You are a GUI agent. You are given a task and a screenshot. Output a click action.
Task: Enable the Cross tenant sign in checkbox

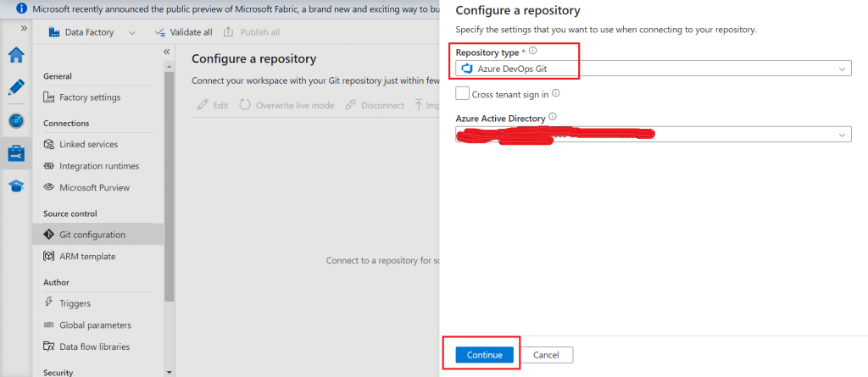point(462,94)
